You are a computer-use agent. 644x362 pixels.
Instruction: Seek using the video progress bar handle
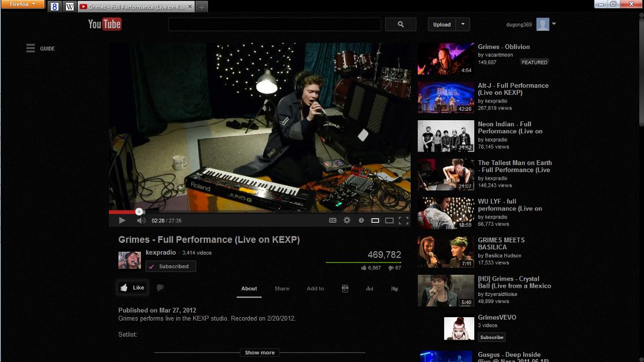click(x=139, y=212)
